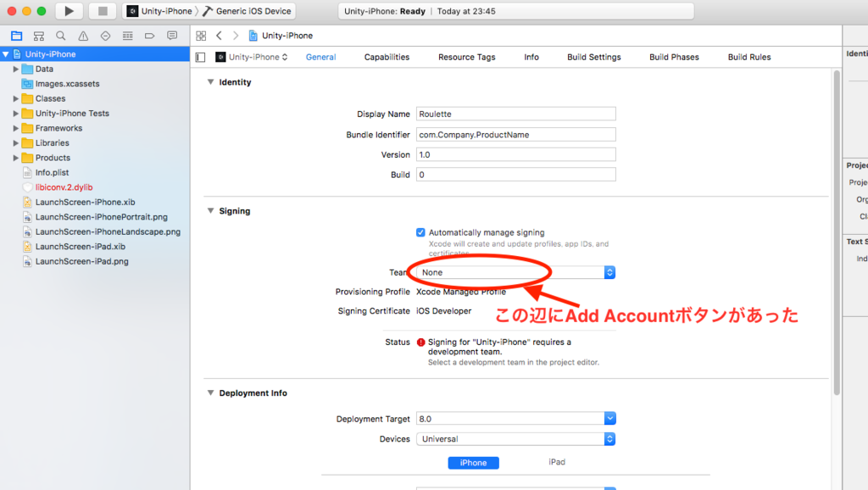
Task: Click the Unity-iPhone scheme icon in toolbar
Action: pyautogui.click(x=132, y=11)
